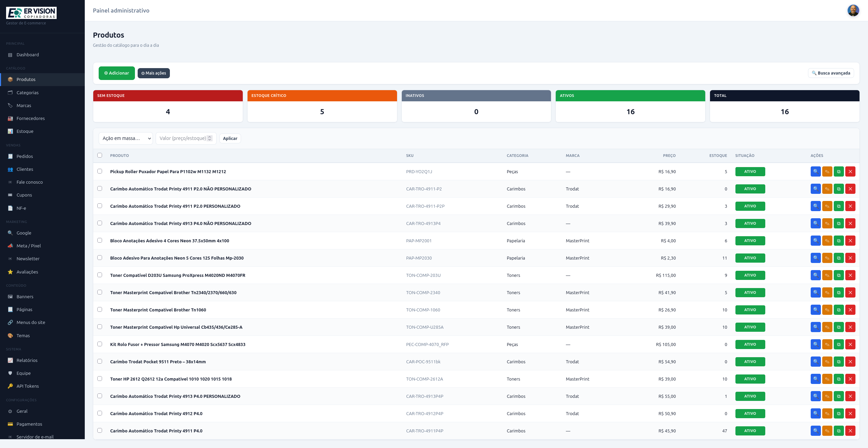This screenshot has height=448, width=868.
Task: Click the NF-e document icon
Action: tap(10, 208)
